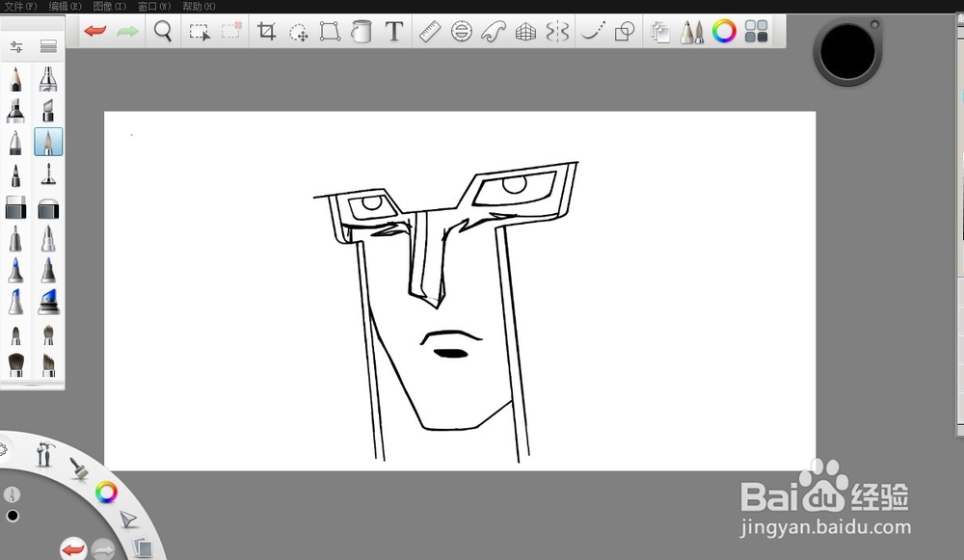Viewport: 964px width, 560px height.
Task: Toggle the Steady Stroke tool
Action: 593,31
